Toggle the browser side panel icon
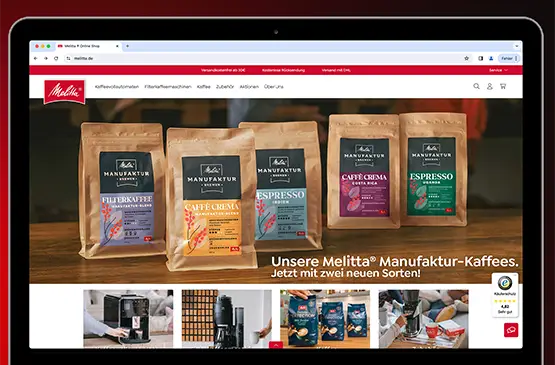 [x=481, y=58]
